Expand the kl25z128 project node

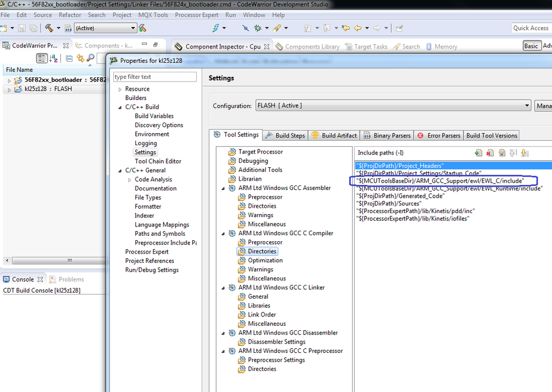coord(9,90)
